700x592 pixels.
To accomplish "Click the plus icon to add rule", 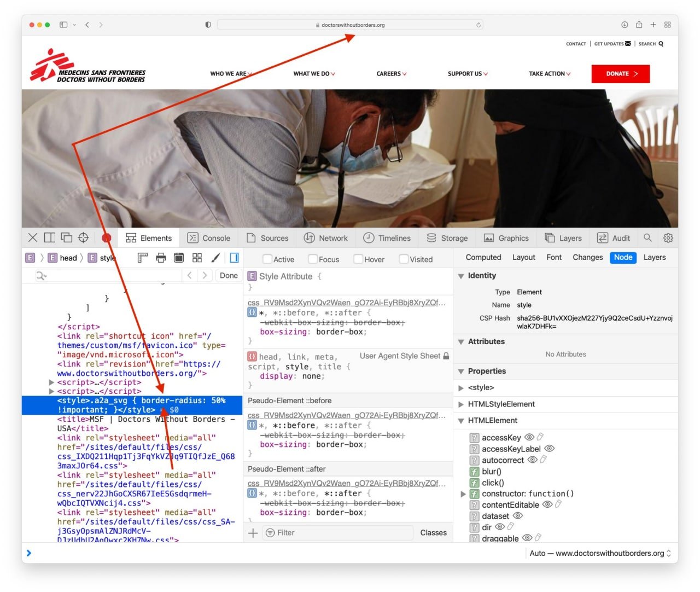I will tap(253, 533).
